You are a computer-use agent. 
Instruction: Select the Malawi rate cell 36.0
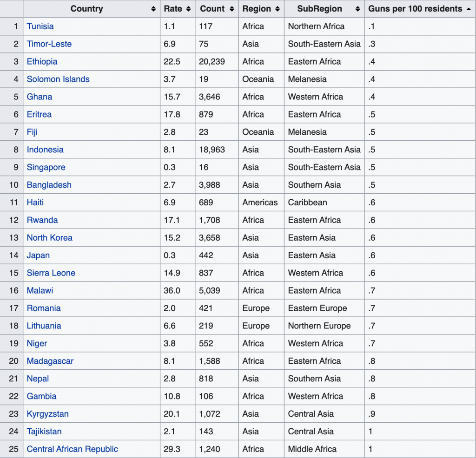(171, 291)
